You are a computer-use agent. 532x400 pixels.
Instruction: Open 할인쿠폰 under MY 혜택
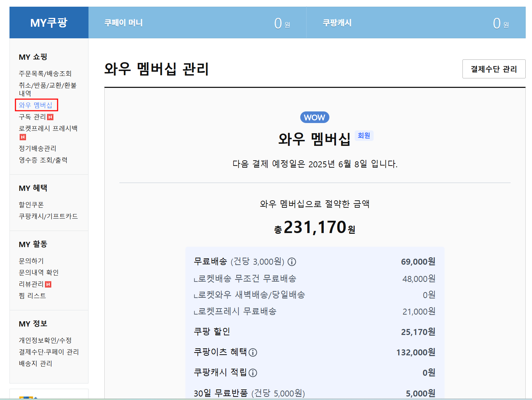31,205
